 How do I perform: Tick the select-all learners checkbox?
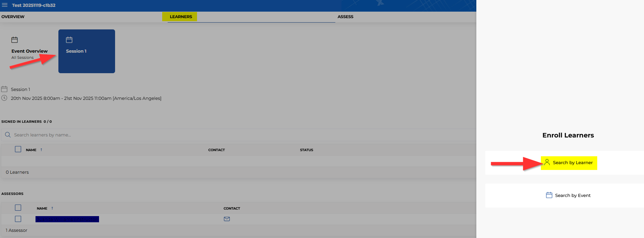(x=18, y=149)
